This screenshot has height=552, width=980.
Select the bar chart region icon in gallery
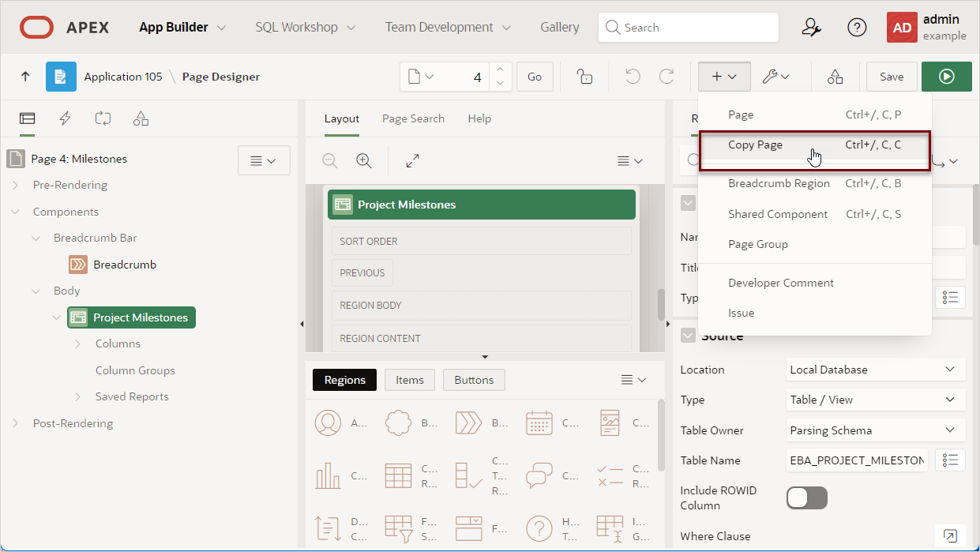tap(328, 475)
